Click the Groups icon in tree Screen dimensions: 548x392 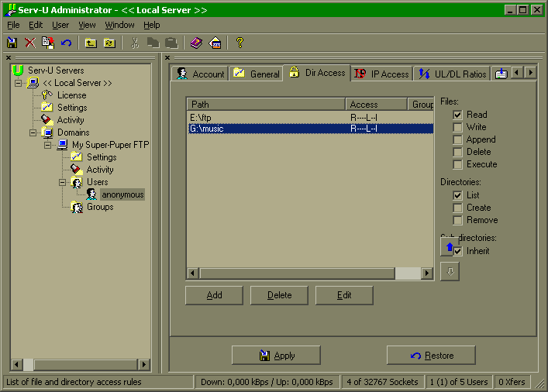click(x=77, y=207)
